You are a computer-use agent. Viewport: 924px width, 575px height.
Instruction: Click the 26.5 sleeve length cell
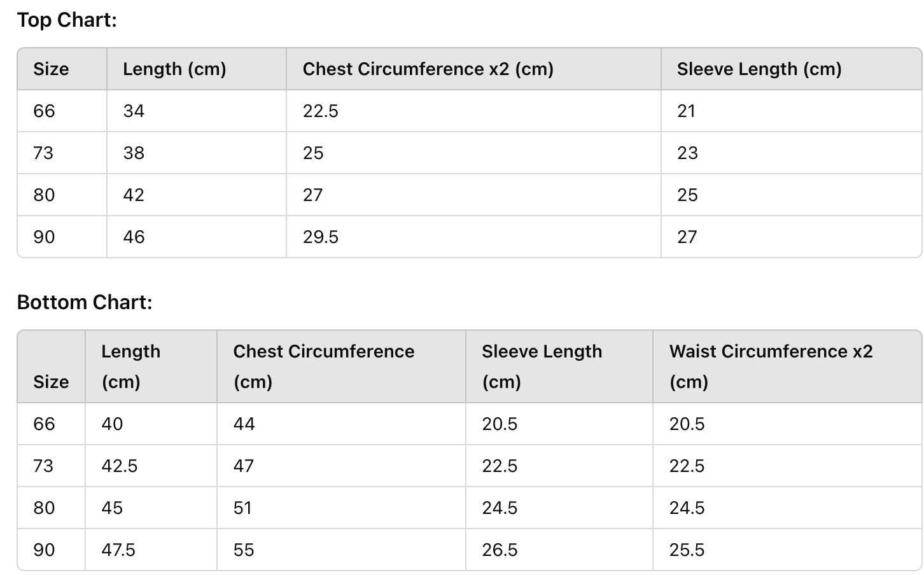[500, 550]
